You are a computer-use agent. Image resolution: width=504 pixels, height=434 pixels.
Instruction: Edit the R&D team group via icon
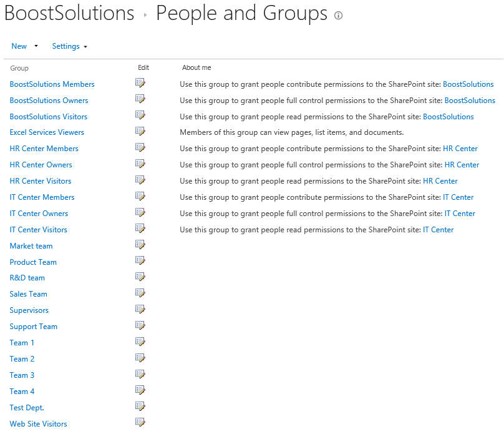140,277
